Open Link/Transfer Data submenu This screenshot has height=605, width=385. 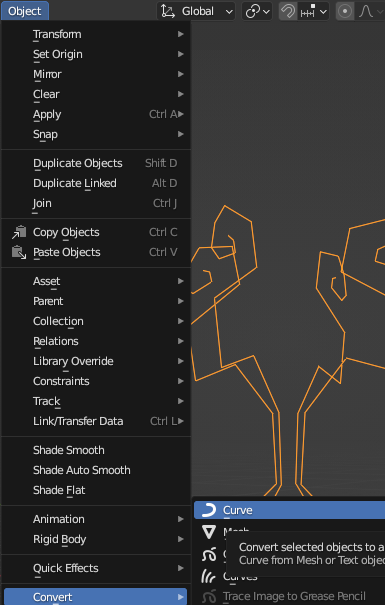point(96,421)
